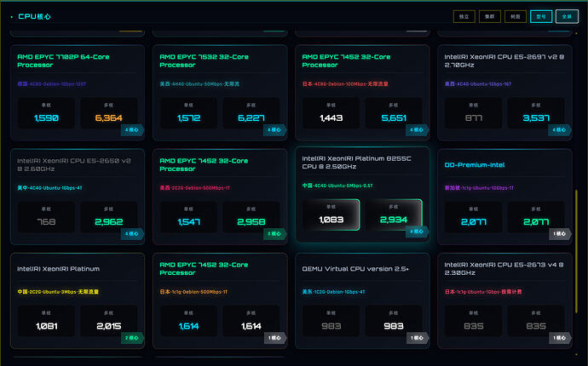Image resolution: width=588 pixels, height=366 pixels.
Task: Open the Xeon E5-2697 v2 card title
Action: pos(504,60)
